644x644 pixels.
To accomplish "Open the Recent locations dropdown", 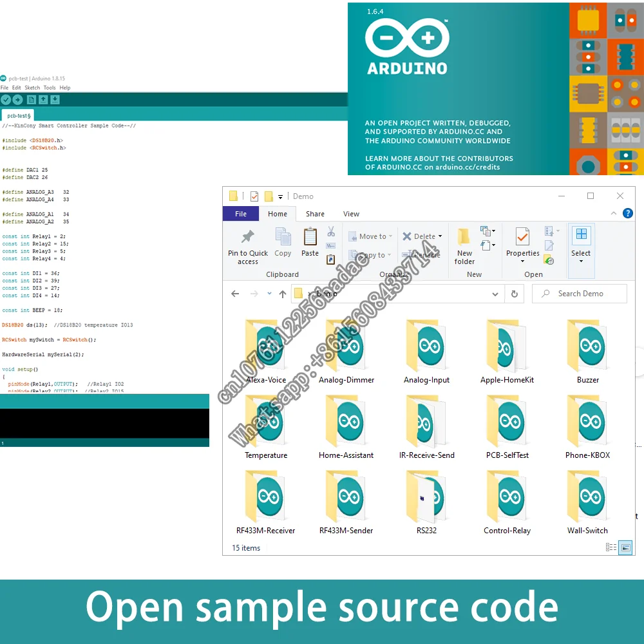I will (x=269, y=294).
